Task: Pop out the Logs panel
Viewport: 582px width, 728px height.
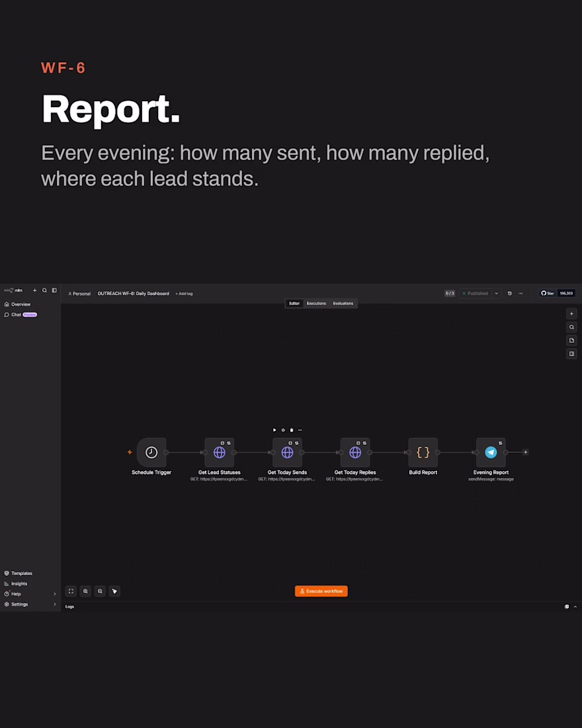Action: point(567,606)
